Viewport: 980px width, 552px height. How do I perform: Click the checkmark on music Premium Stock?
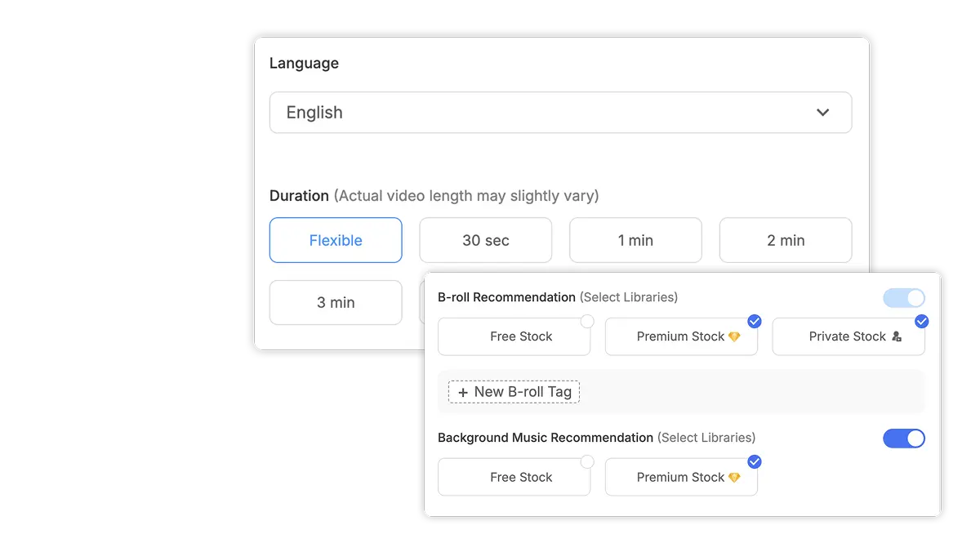(754, 461)
